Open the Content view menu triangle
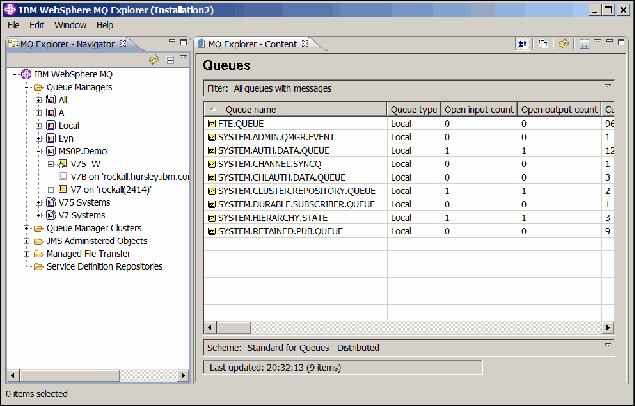 (x=597, y=40)
